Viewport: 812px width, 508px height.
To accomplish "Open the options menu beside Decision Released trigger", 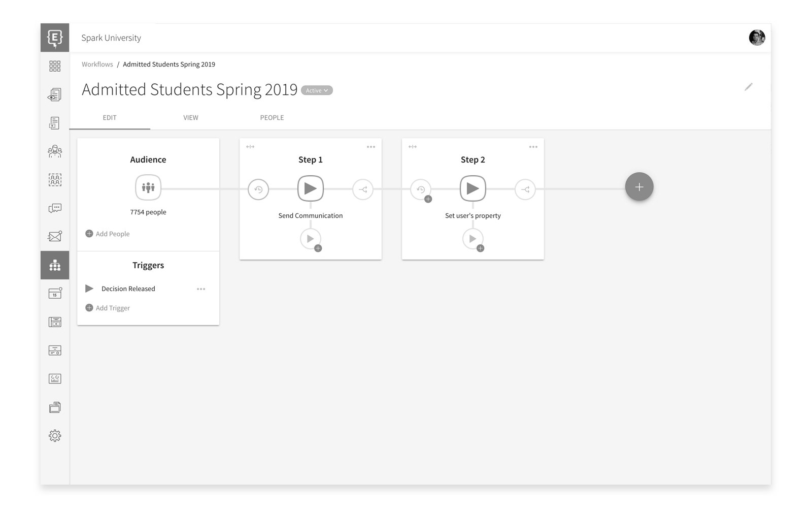I will click(200, 289).
